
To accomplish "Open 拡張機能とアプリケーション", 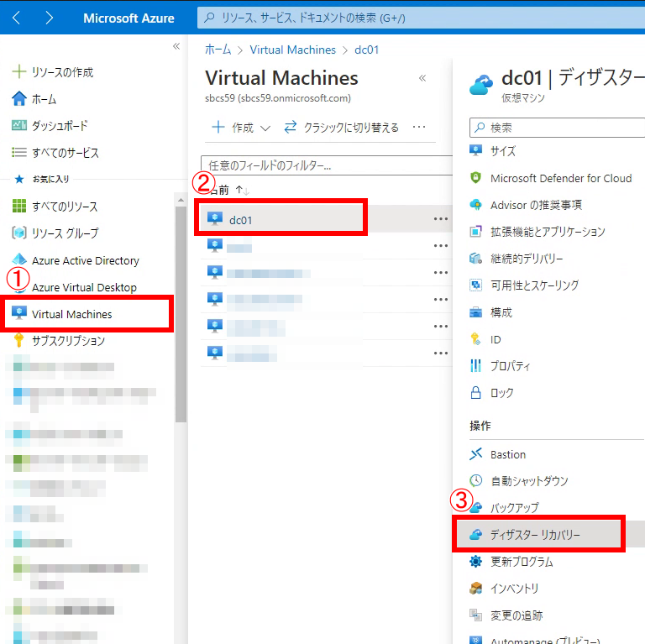I will coord(537,232).
